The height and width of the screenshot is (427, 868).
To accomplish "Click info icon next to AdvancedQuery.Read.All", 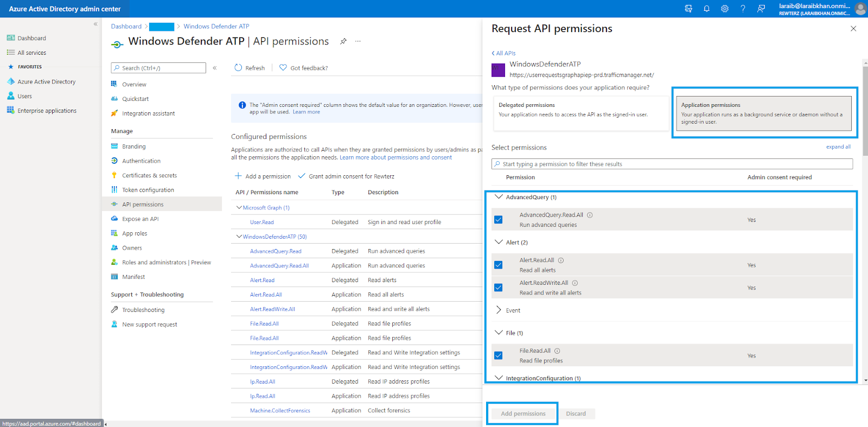I will pos(590,215).
